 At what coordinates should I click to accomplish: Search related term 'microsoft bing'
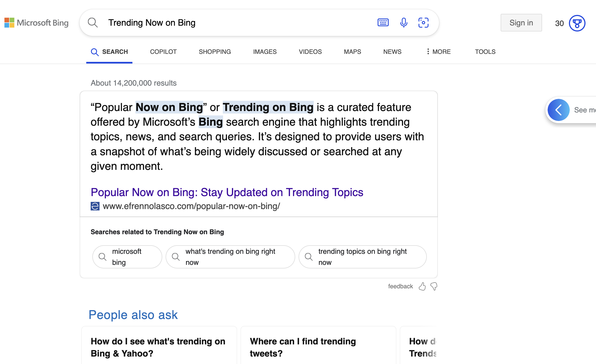pos(127,257)
